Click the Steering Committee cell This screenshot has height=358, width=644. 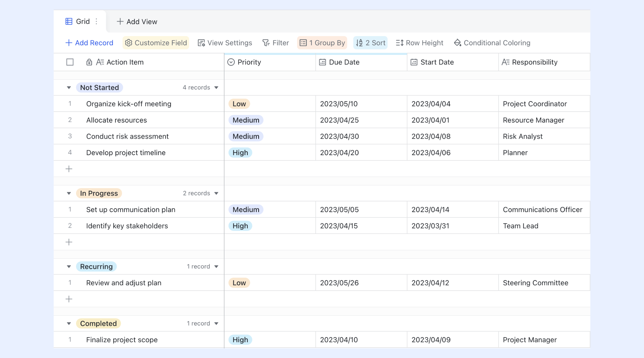[x=544, y=283]
